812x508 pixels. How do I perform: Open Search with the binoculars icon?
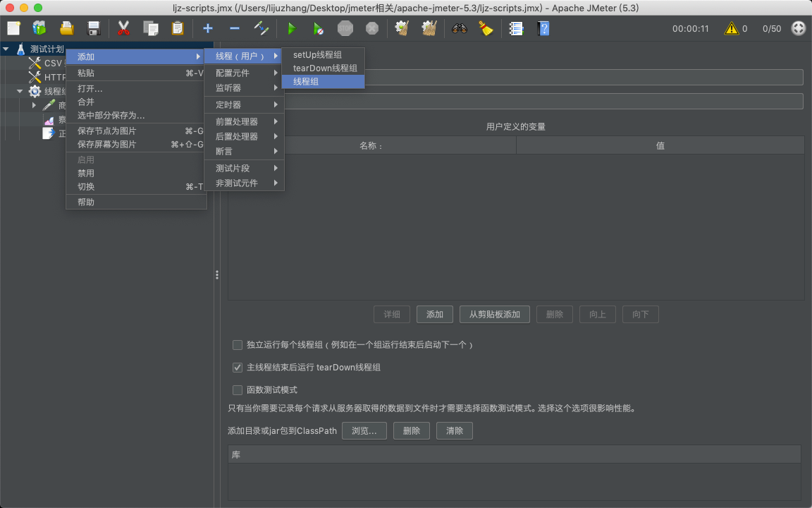pyautogui.click(x=460, y=28)
